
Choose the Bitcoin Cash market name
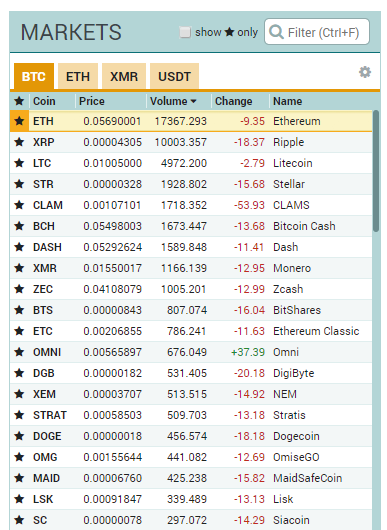[304, 226]
